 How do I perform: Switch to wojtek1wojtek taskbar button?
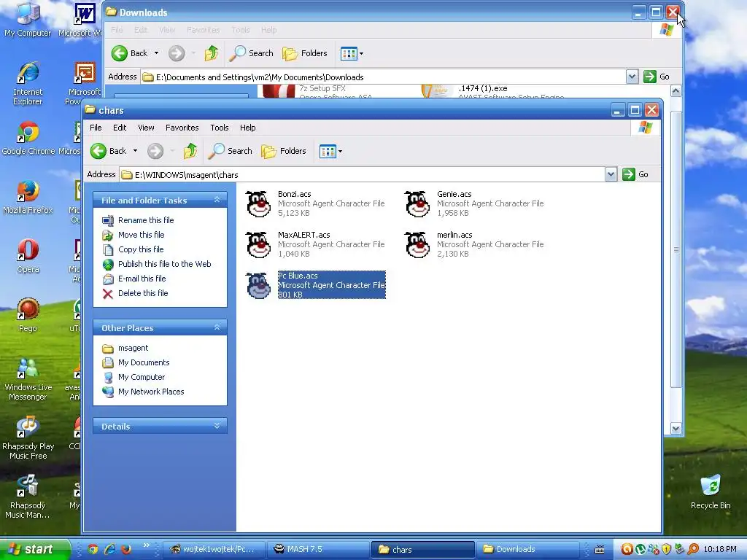(x=213, y=549)
